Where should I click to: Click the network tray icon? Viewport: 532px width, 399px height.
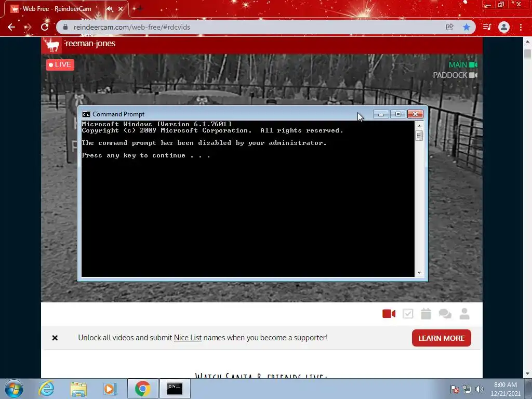click(x=467, y=389)
